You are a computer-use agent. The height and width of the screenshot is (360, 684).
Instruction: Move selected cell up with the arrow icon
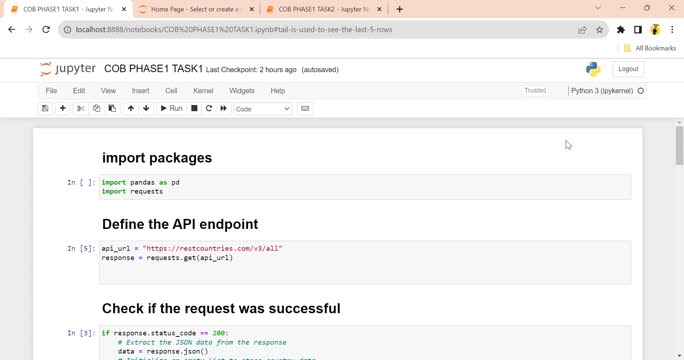point(130,108)
